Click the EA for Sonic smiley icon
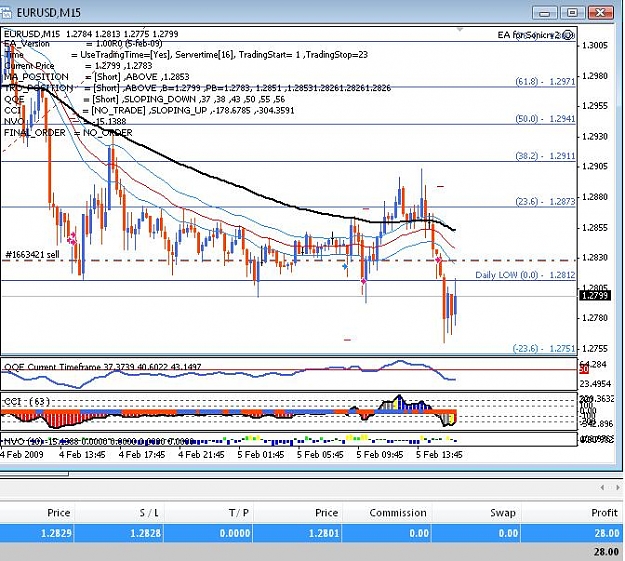Screen dimensions: 625x561 (x=569, y=34)
